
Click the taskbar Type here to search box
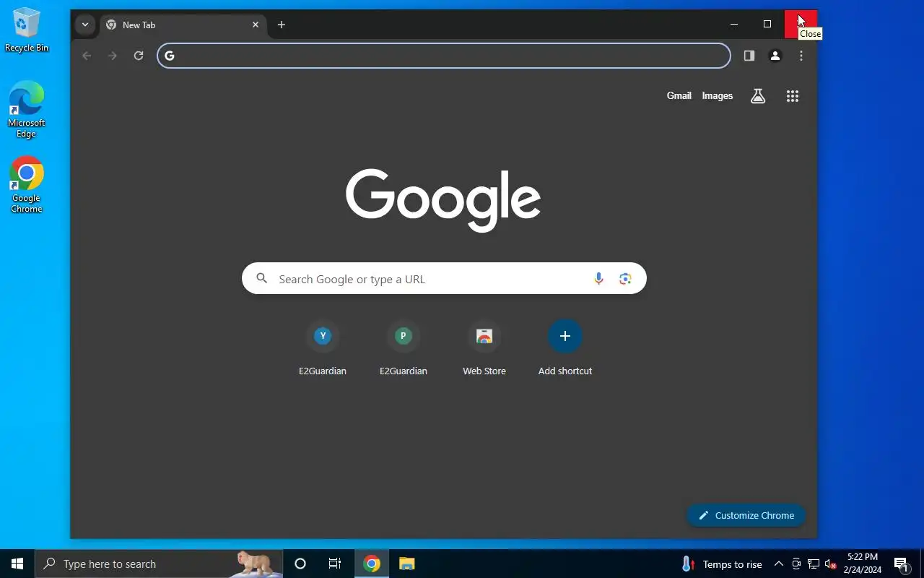[159, 564]
